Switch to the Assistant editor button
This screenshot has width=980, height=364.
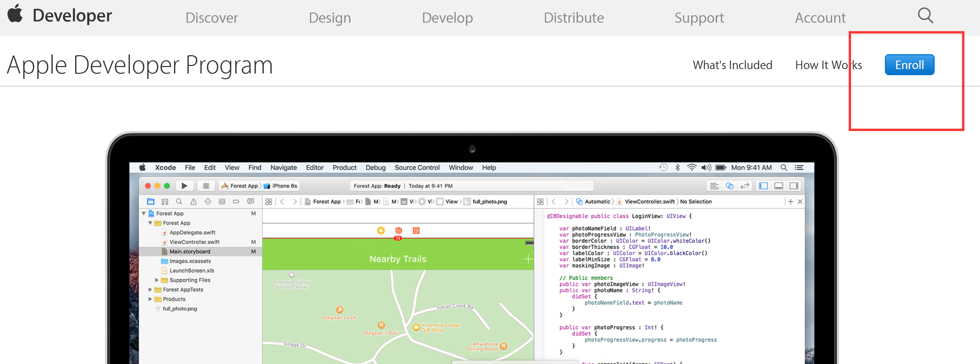[x=730, y=186]
